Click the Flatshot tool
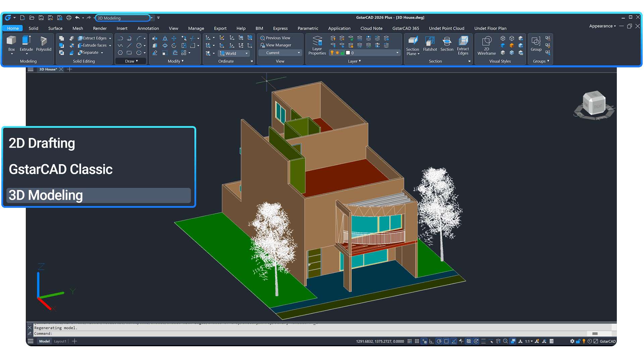This screenshot has width=644, height=362. tap(430, 41)
